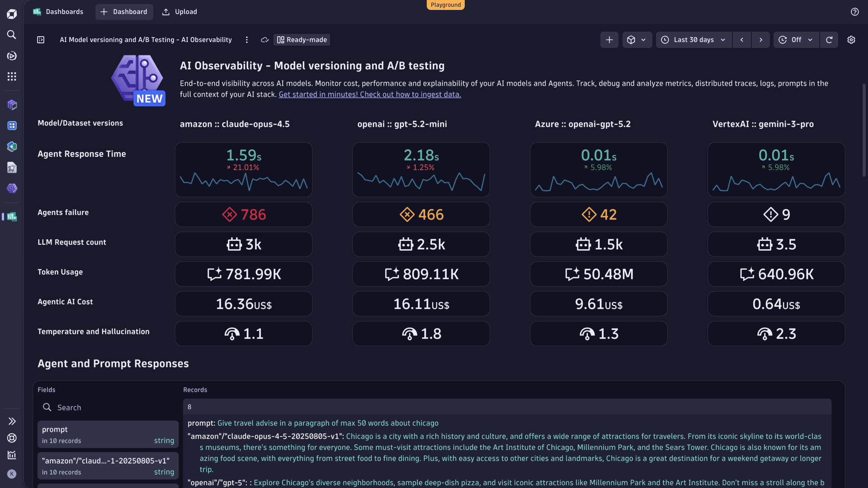This screenshot has height=488, width=868.
Task: Expand the cube segments dropdown
Action: (x=637, y=40)
